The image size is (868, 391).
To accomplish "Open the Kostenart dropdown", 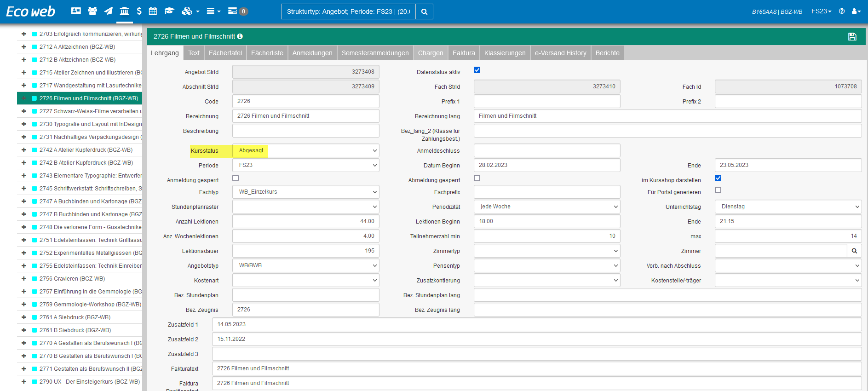I will [x=306, y=280].
